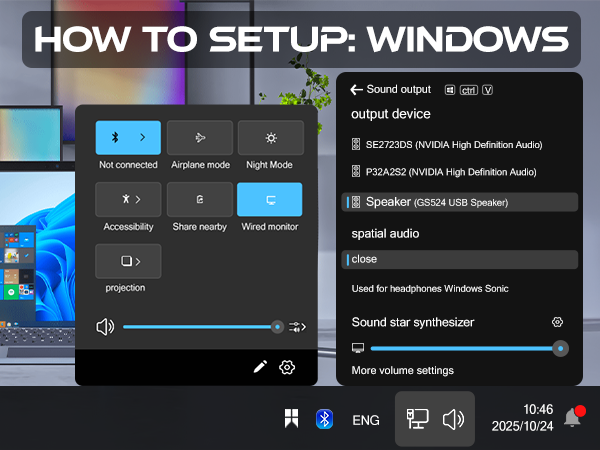
Task: Open Bluetooth tray icon in taskbar
Action: click(324, 419)
